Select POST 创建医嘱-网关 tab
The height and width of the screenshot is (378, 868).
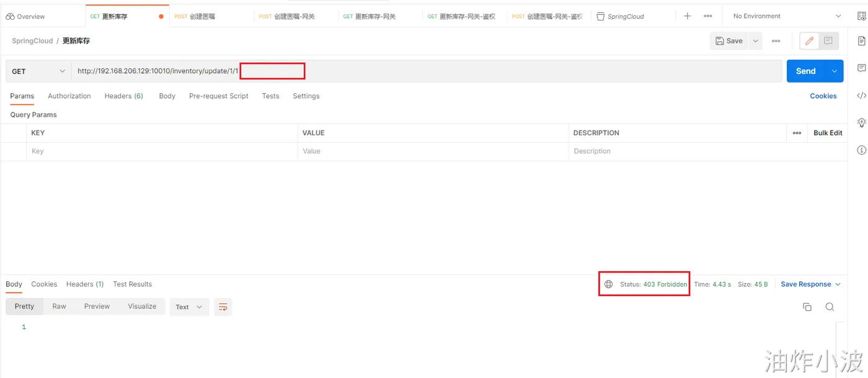click(286, 17)
